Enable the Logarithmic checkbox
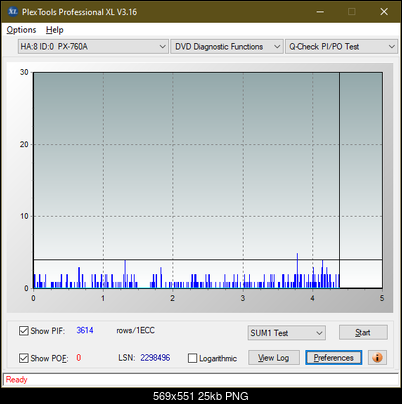The width and height of the screenshot is (402, 404). coord(192,358)
